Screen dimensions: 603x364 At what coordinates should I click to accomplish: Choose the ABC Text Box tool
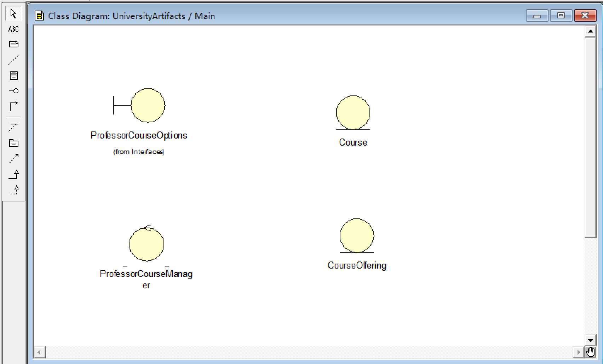pyautogui.click(x=13, y=29)
